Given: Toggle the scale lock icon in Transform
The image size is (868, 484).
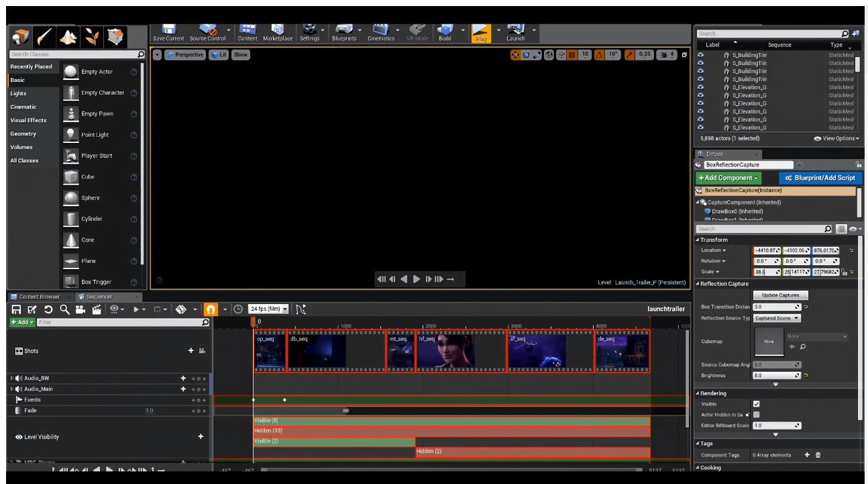Looking at the screenshot, I should pyautogui.click(x=844, y=272).
